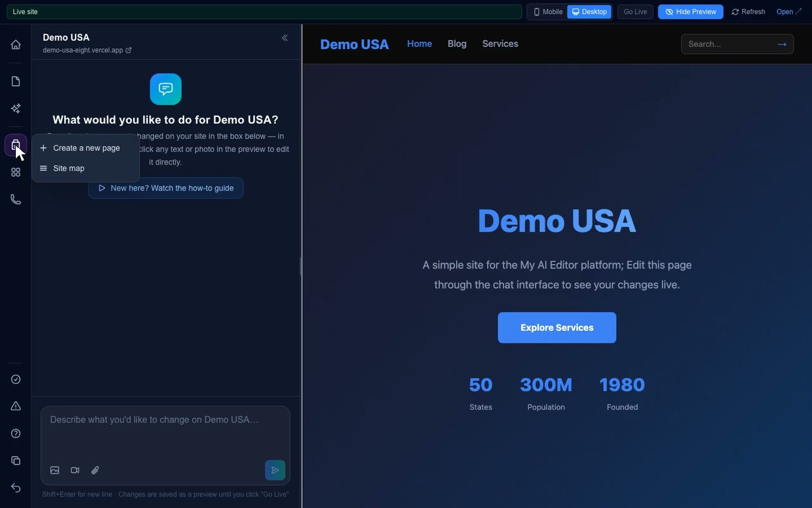Click the send message arrow button

(275, 471)
